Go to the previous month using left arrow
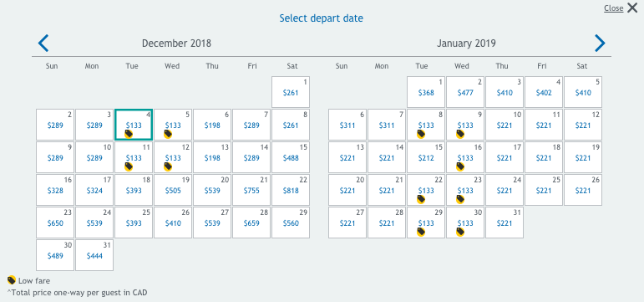 click(43, 44)
